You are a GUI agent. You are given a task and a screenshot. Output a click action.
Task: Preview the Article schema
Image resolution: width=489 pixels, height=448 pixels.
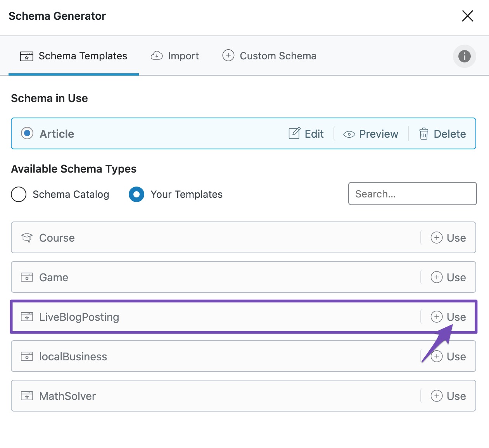point(371,134)
